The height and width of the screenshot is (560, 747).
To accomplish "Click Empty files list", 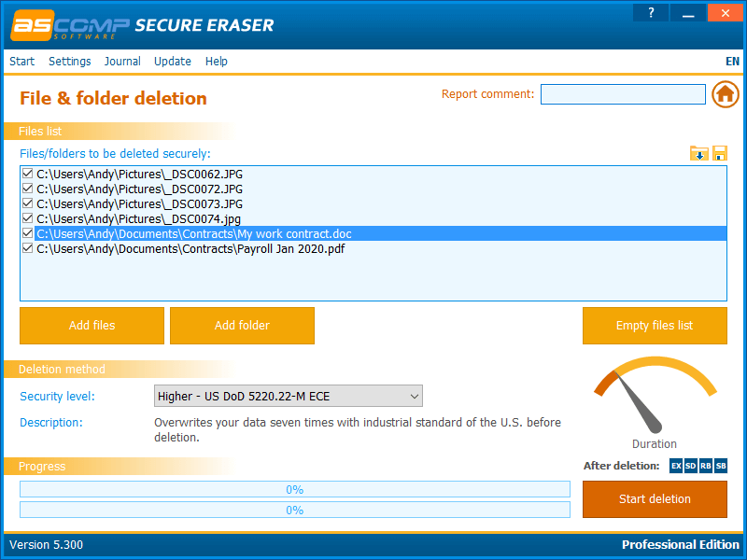I will pos(655,326).
